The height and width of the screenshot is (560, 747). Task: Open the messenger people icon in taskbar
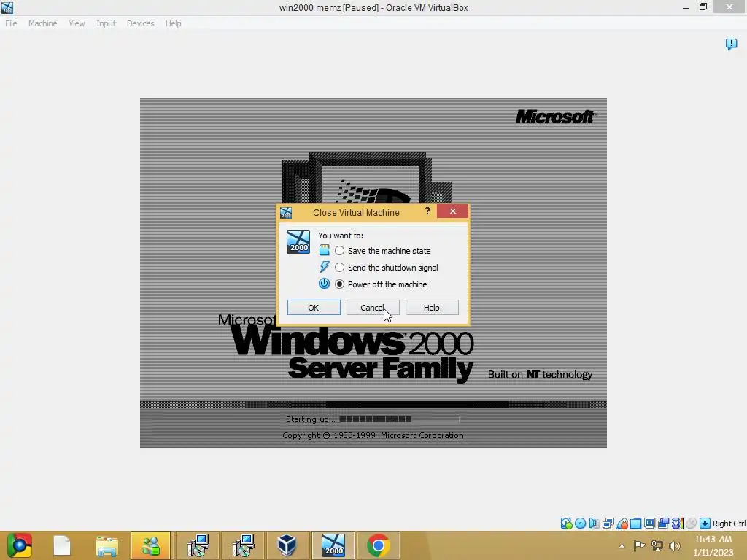(150, 545)
